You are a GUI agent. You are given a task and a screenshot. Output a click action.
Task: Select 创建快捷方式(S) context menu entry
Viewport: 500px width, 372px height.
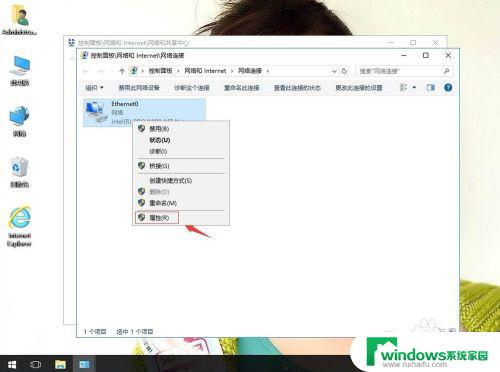point(181,181)
